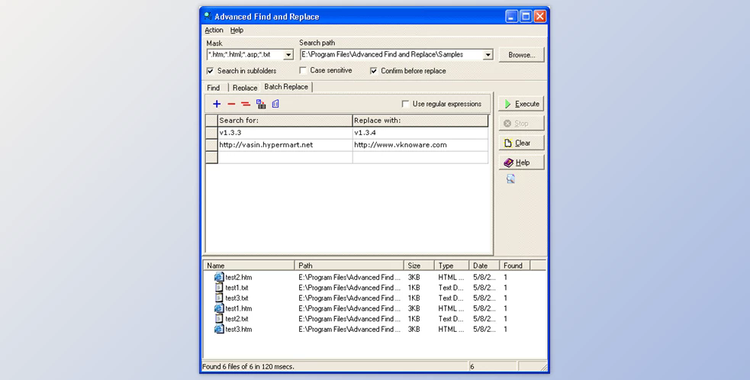This screenshot has height=380, width=750.
Task: Maximize the Advanced Find and Replace window
Action: coord(526,16)
